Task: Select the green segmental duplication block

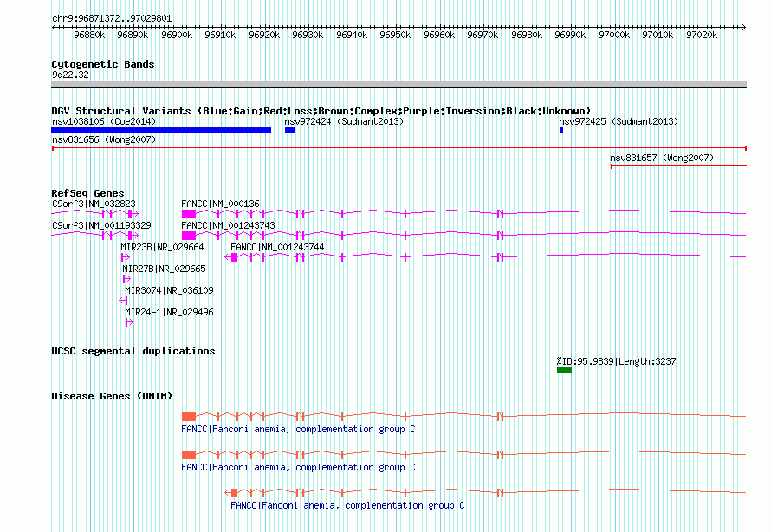Action: coord(564,370)
